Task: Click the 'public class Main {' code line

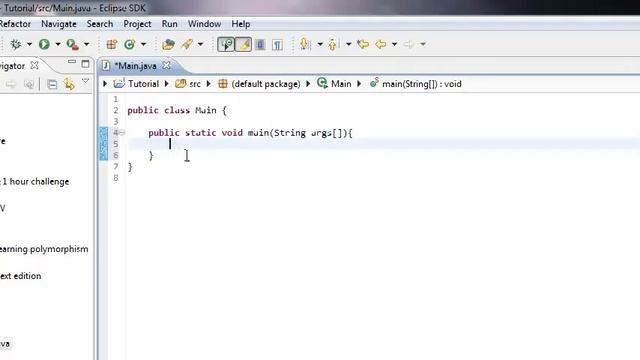Action: (x=177, y=110)
